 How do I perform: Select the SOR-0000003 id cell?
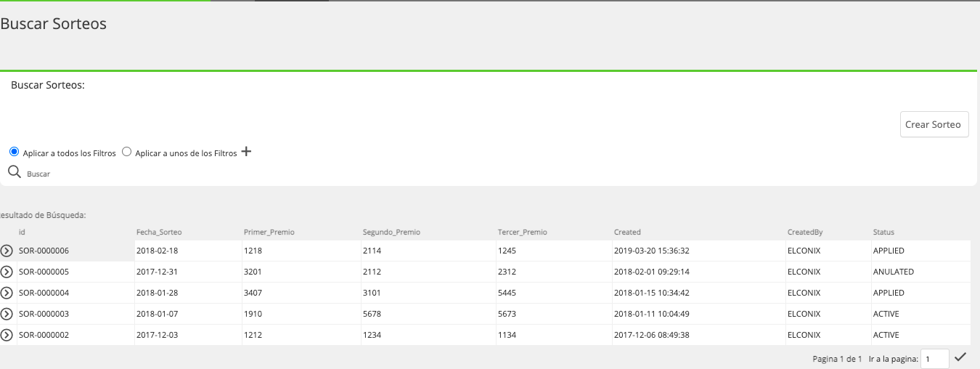click(x=44, y=314)
